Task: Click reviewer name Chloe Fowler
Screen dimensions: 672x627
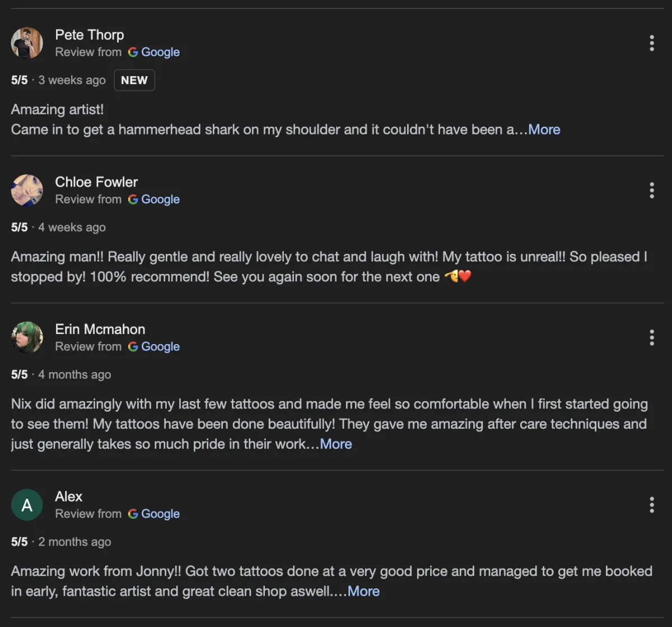Action: (x=96, y=182)
